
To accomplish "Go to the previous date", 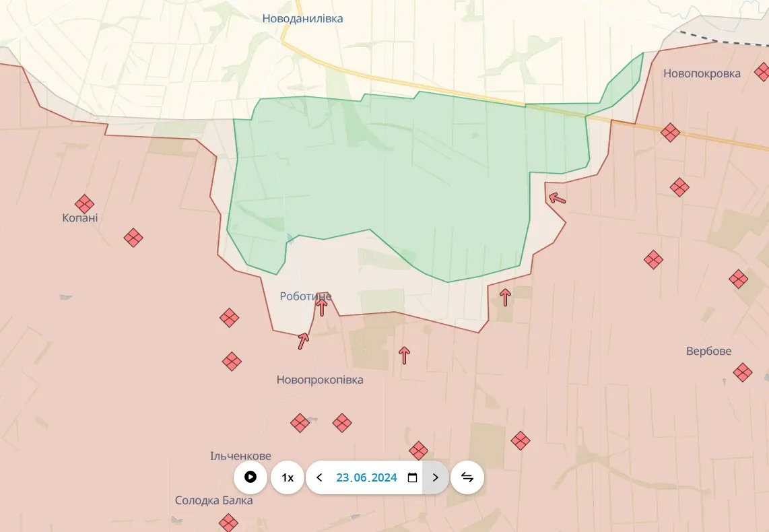I will pos(319,477).
